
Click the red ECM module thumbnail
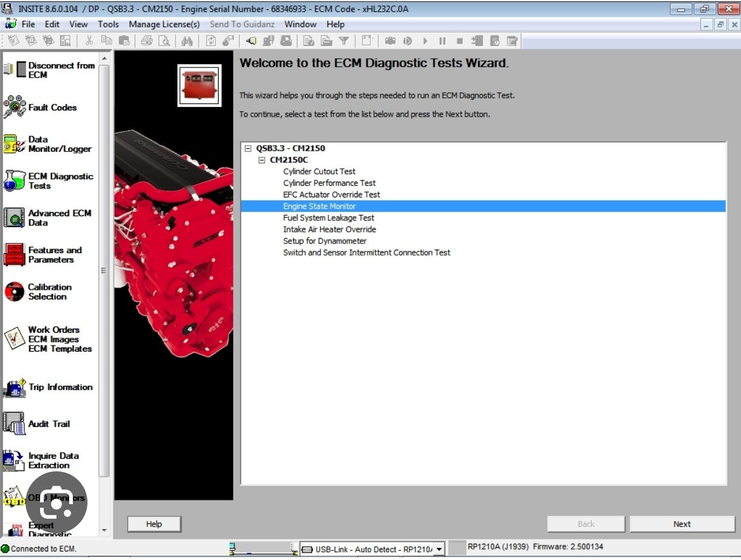199,85
